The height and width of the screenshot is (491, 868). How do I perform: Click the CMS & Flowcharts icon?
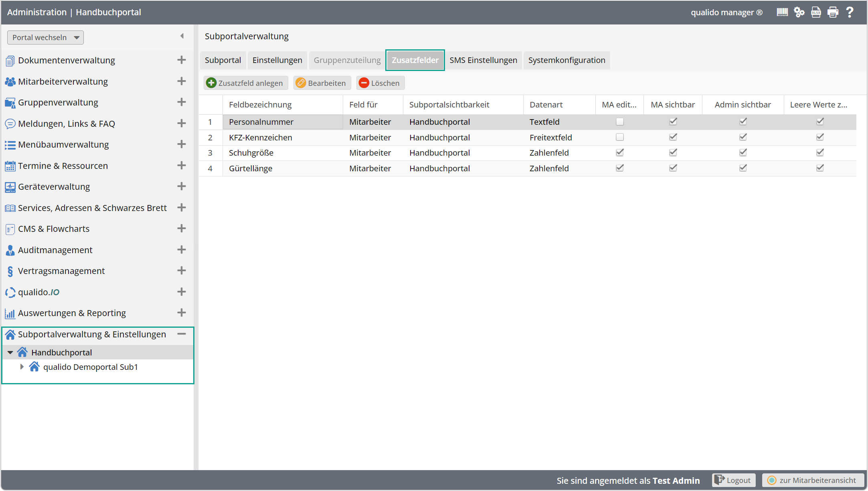click(10, 229)
